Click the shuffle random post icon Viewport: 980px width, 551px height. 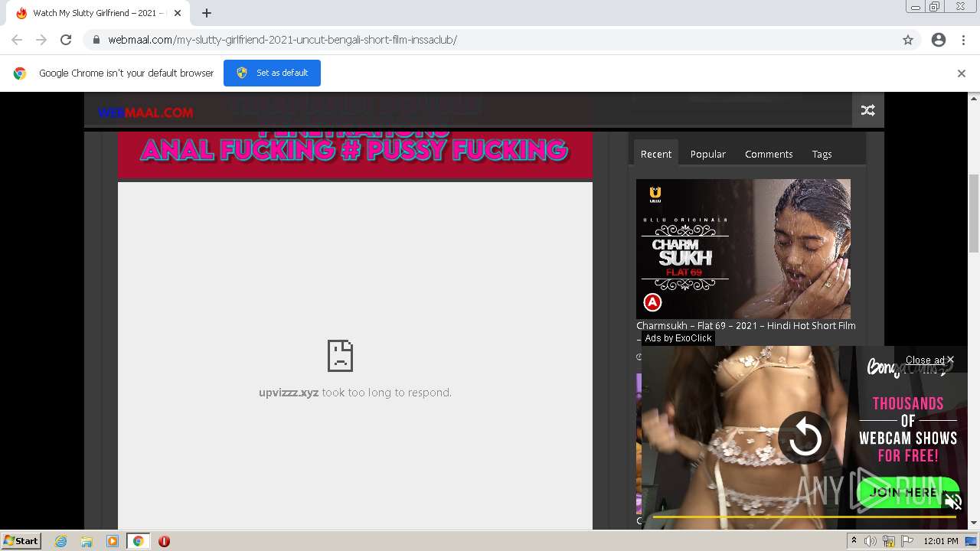pyautogui.click(x=868, y=110)
